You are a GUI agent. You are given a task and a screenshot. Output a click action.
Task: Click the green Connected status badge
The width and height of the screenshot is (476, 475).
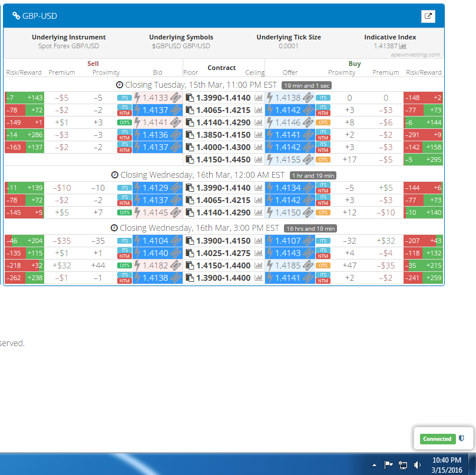click(437, 439)
